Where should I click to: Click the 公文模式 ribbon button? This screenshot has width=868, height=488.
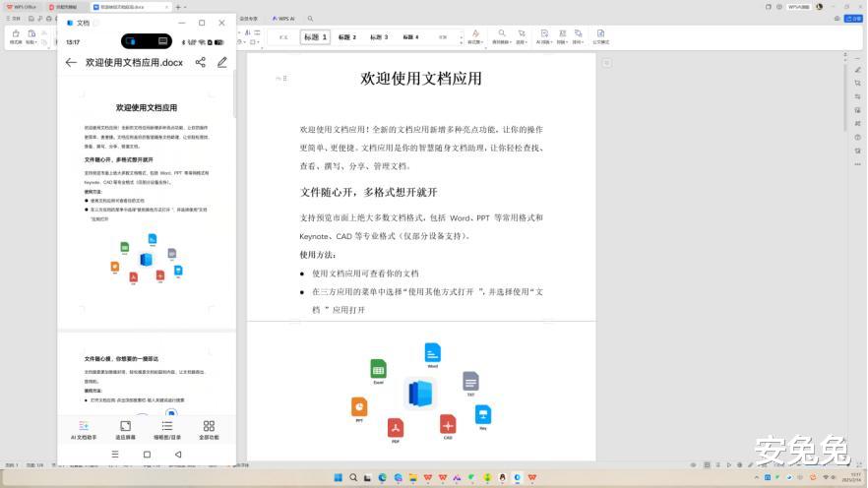600,37
